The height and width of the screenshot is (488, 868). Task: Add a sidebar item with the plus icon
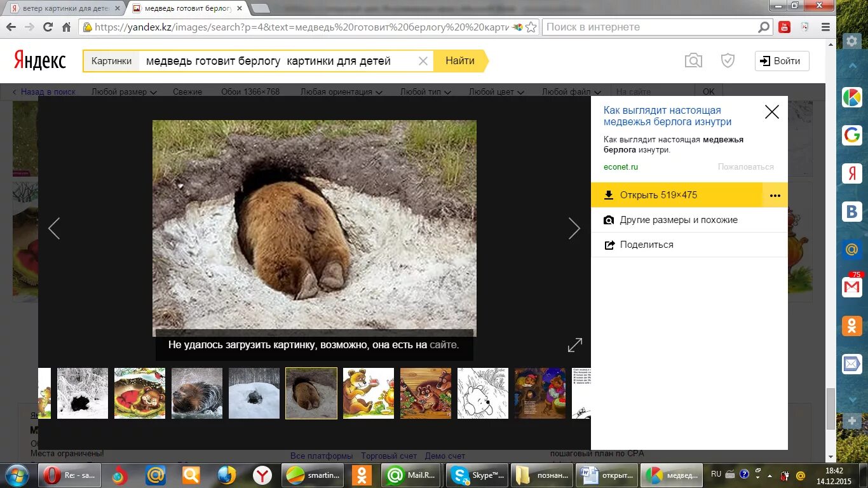pos(851,421)
